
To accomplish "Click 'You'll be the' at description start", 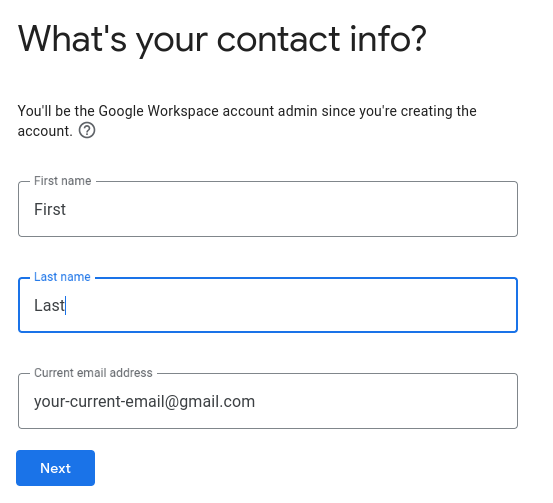I will [x=56, y=111].
